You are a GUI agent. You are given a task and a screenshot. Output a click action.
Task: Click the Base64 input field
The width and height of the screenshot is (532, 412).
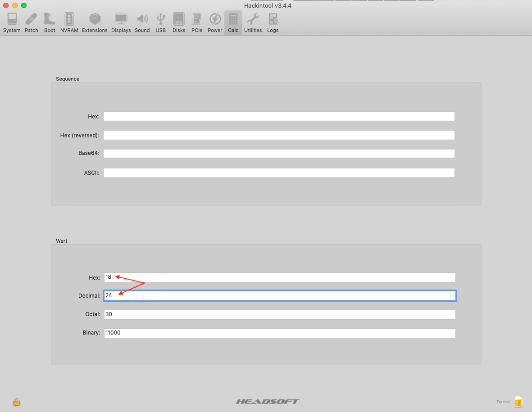point(279,153)
